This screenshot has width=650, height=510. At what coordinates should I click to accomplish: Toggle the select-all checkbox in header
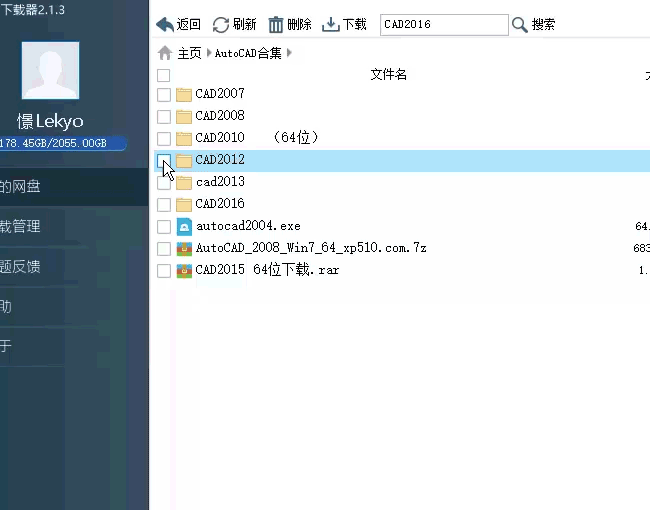point(164,74)
